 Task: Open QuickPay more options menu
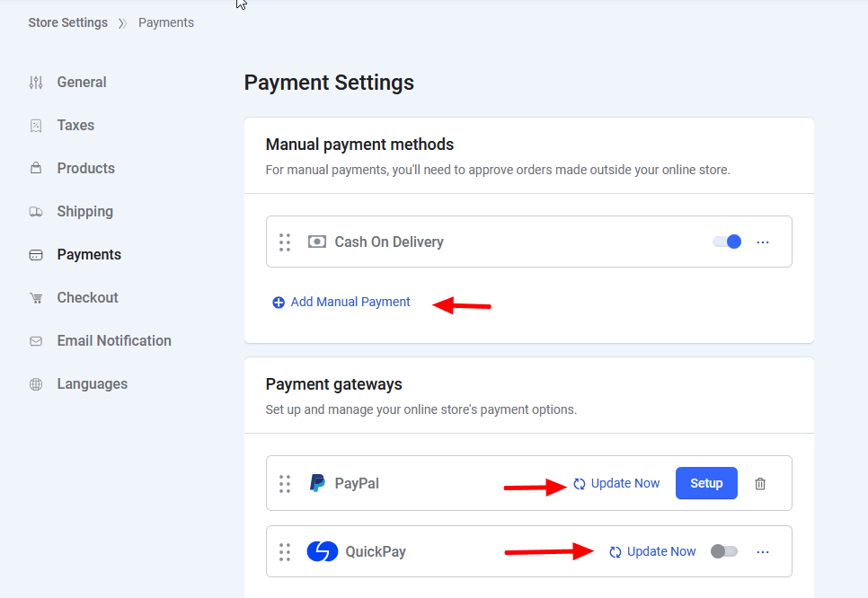click(763, 551)
